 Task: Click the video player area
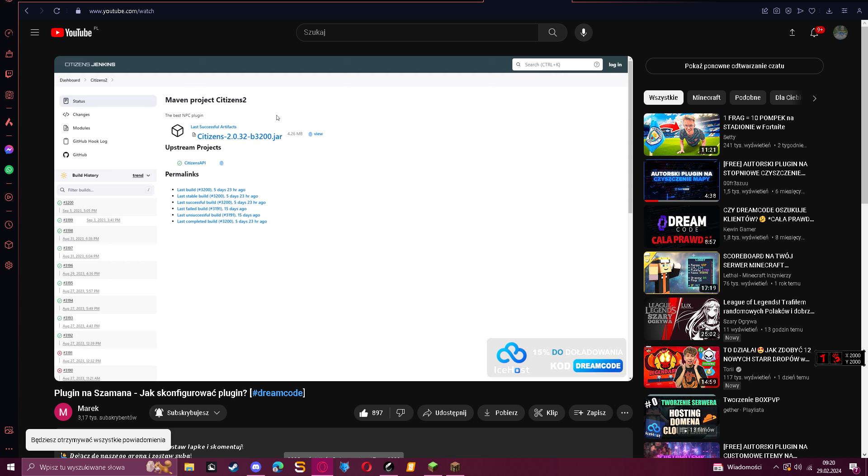click(x=344, y=219)
